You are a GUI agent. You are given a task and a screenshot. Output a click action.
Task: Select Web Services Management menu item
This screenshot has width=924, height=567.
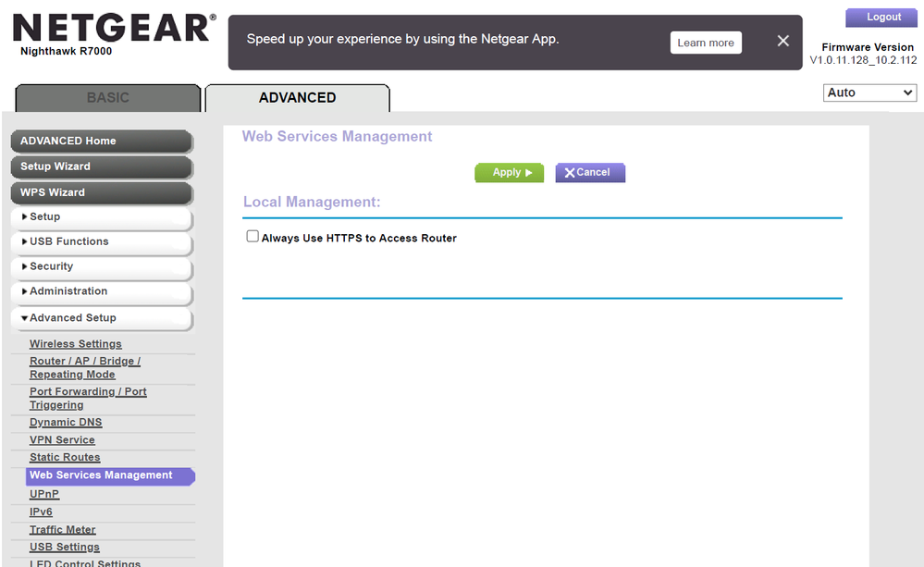point(110,475)
